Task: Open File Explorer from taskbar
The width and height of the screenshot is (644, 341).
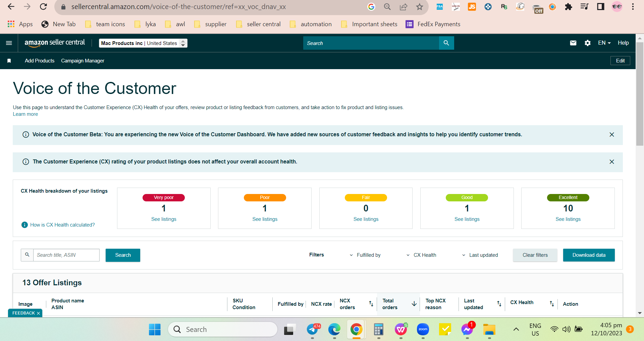Action: tap(489, 330)
